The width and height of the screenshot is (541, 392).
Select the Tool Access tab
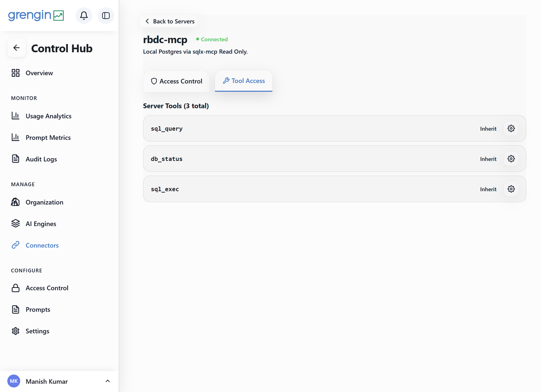click(243, 81)
